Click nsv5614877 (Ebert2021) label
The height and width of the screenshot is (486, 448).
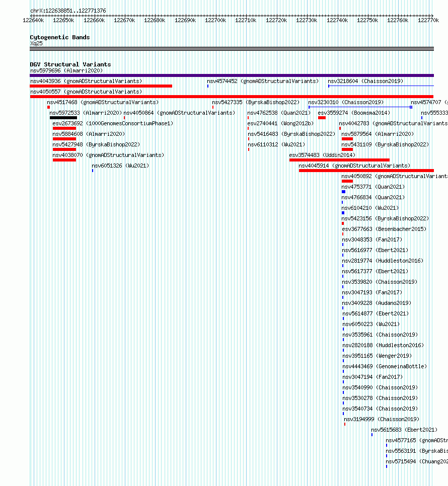point(376,313)
